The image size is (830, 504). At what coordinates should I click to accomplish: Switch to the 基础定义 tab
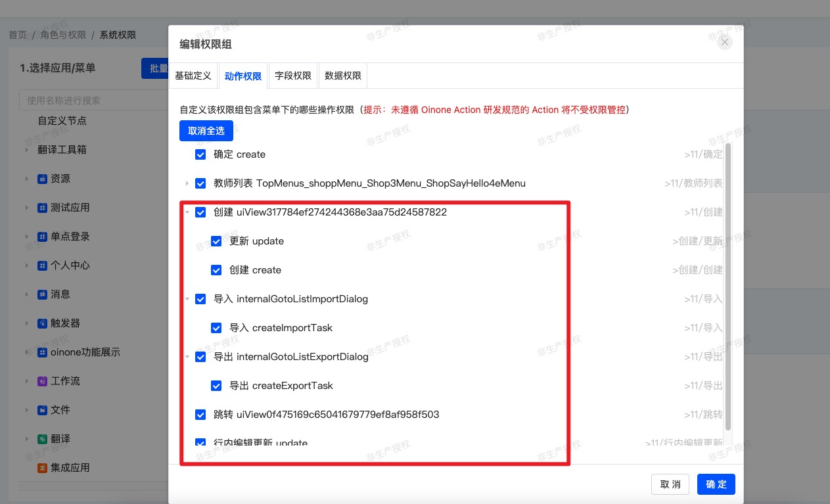click(193, 76)
